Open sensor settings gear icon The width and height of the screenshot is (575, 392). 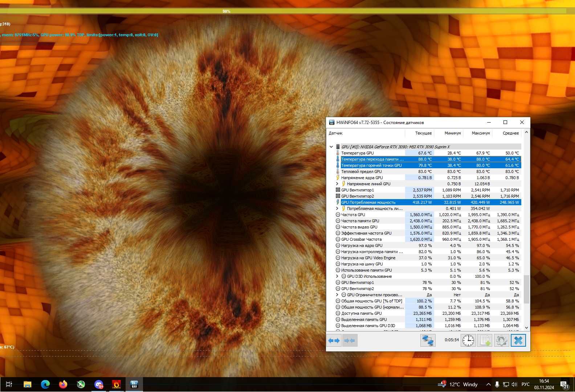point(501,341)
